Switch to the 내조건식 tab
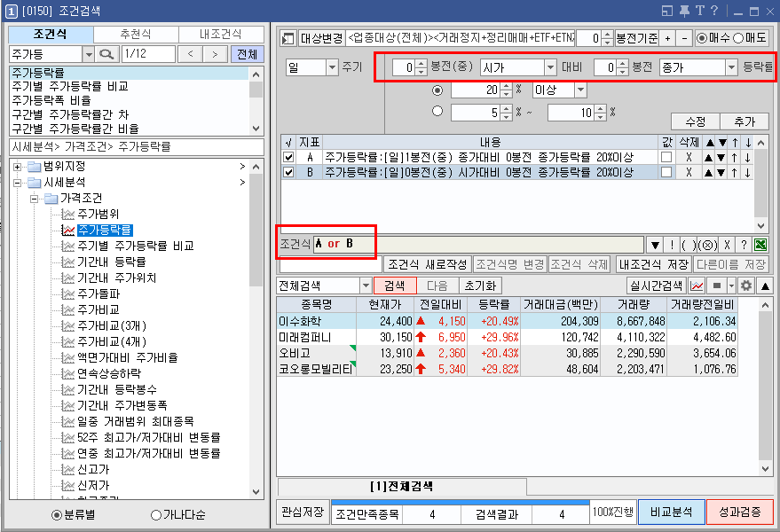Screen dimensions: 780x532 pyautogui.click(x=221, y=35)
